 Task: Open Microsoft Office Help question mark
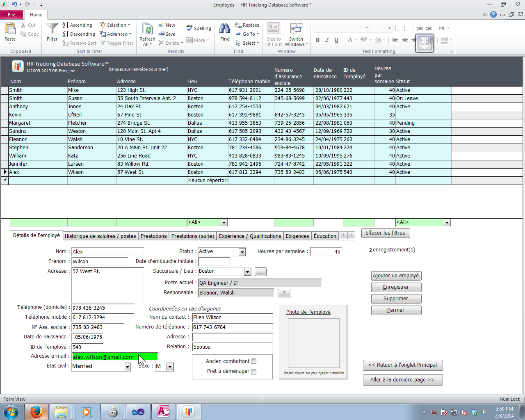pos(493,14)
